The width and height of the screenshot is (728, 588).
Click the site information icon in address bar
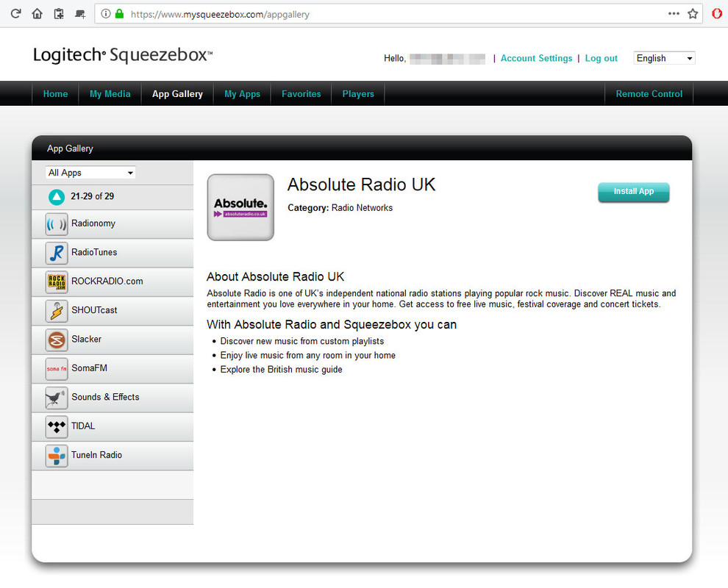click(106, 13)
